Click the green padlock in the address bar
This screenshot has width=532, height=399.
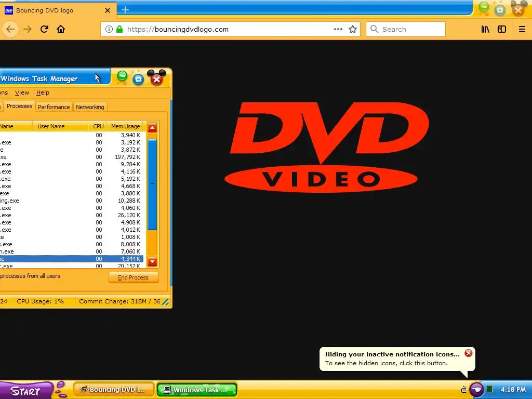point(119,29)
